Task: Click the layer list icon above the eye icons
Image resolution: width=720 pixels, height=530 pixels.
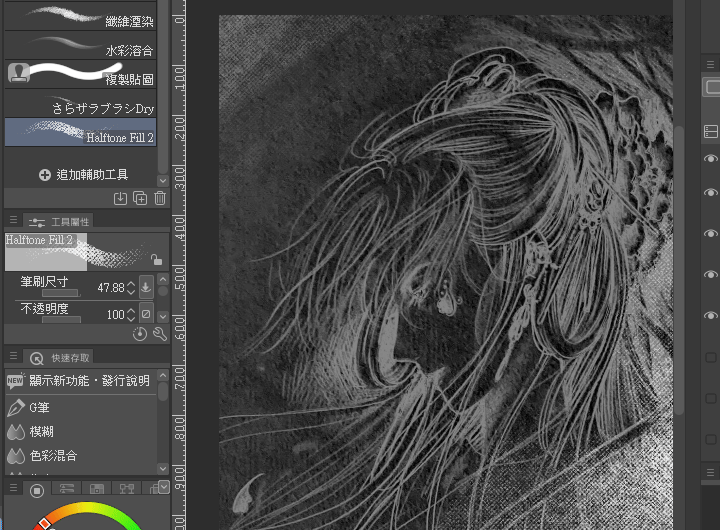Action: point(711,131)
